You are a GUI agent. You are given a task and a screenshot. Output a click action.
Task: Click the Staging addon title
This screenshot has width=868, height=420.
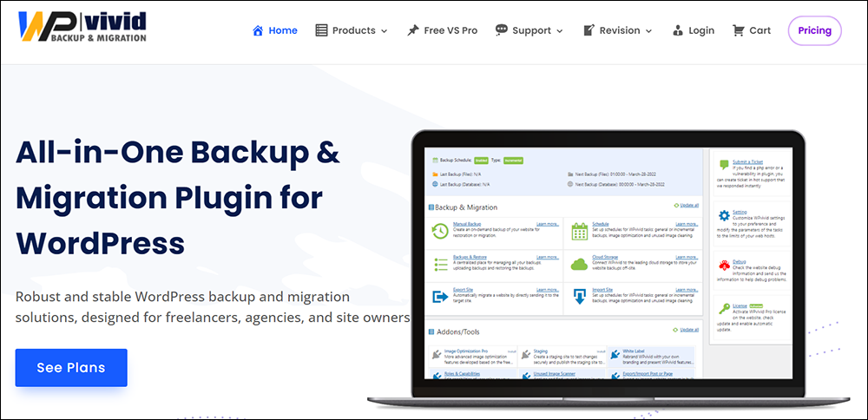pos(541,351)
